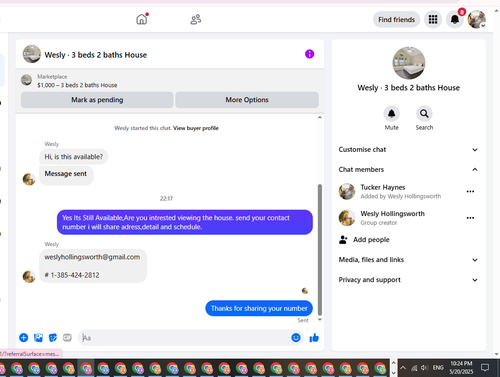Open options for Tucker Haynes member

(x=470, y=191)
